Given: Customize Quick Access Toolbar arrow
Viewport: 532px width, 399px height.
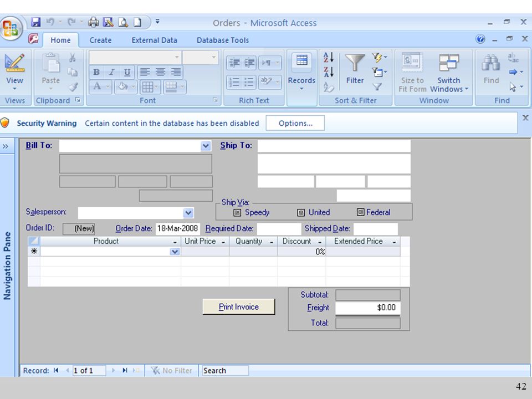Looking at the screenshot, I should (157, 22).
